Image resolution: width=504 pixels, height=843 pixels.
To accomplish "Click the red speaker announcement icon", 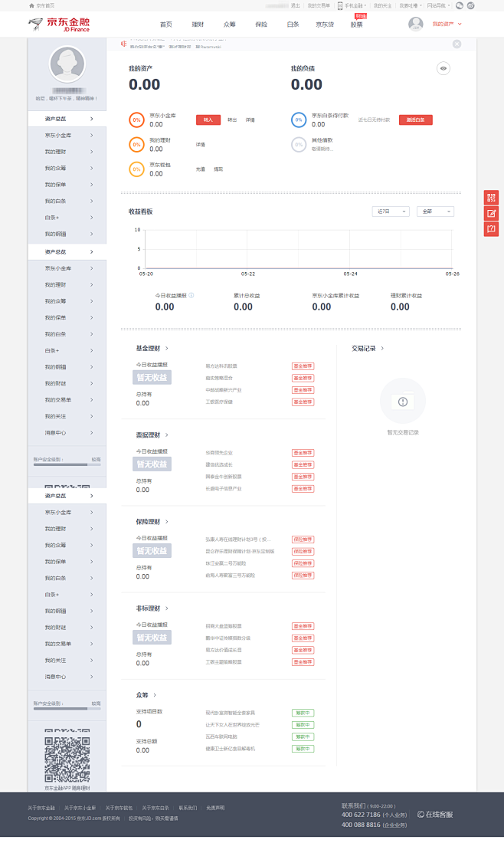I will point(123,44).
